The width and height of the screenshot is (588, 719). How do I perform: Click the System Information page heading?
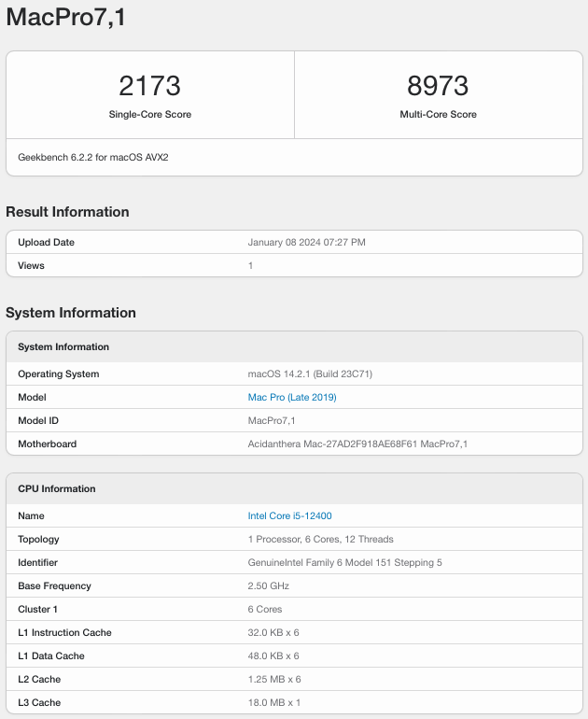[x=71, y=313]
